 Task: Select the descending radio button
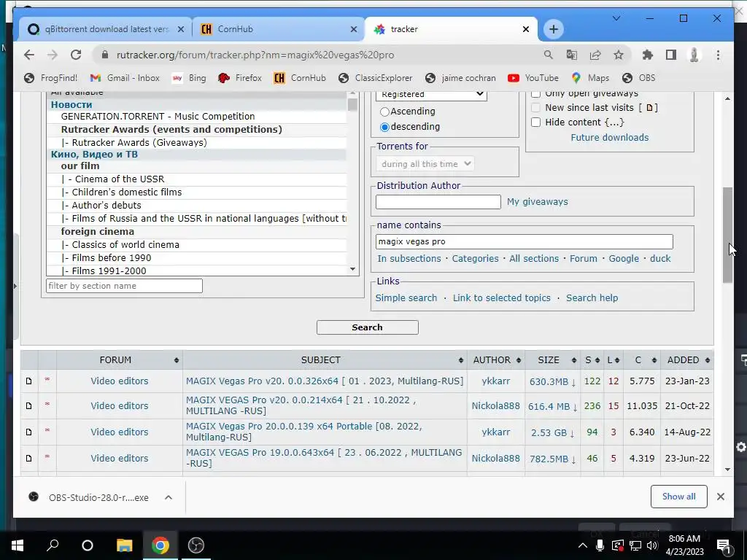[x=384, y=127]
